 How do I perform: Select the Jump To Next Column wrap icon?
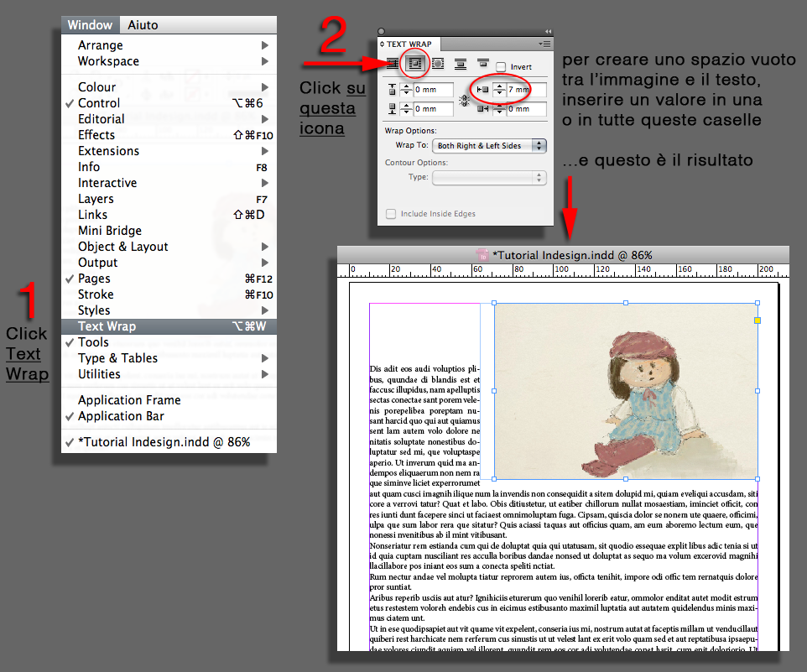click(482, 62)
